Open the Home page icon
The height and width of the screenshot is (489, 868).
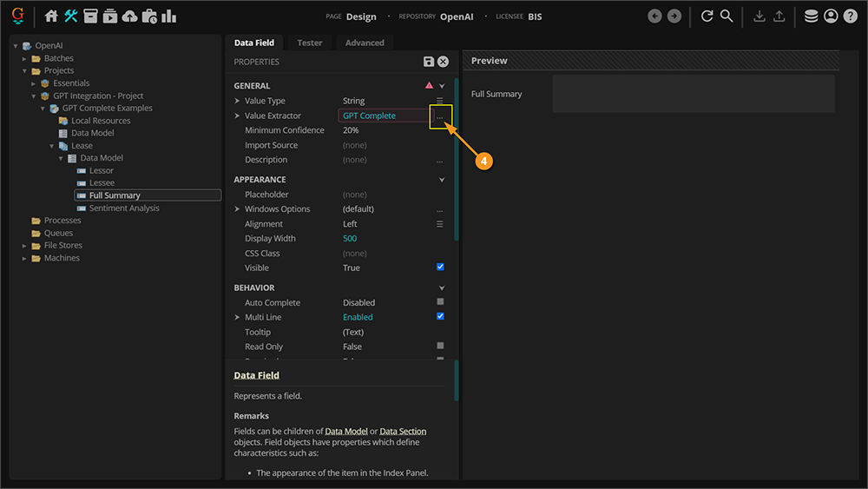click(x=51, y=16)
